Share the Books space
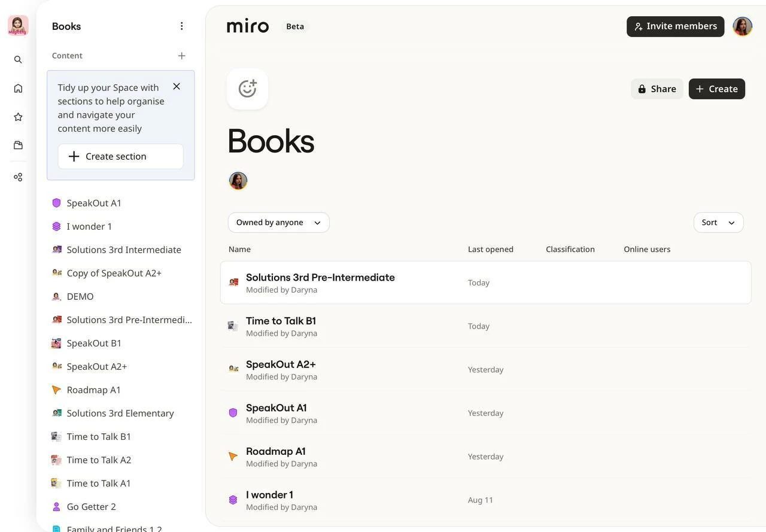The image size is (766, 532). (657, 89)
